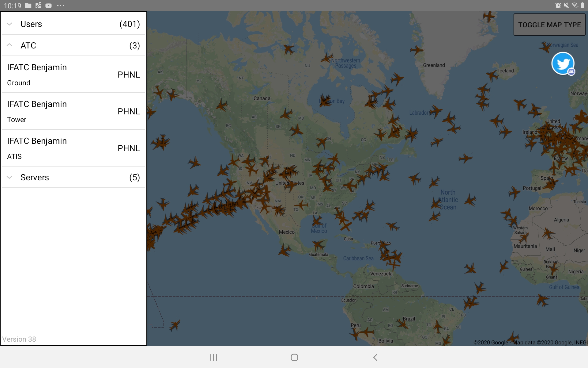The height and width of the screenshot is (368, 588).
Task: Collapse the ATC section chevron
Action: [x=9, y=45]
